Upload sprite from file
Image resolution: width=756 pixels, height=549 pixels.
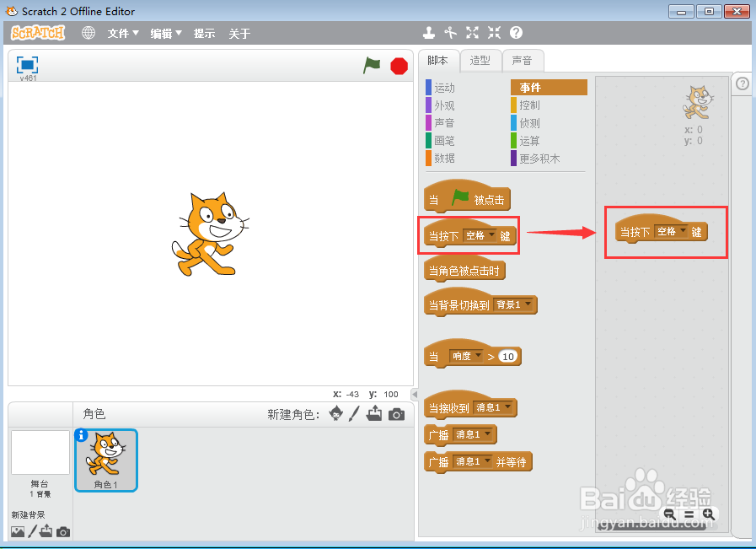374,413
